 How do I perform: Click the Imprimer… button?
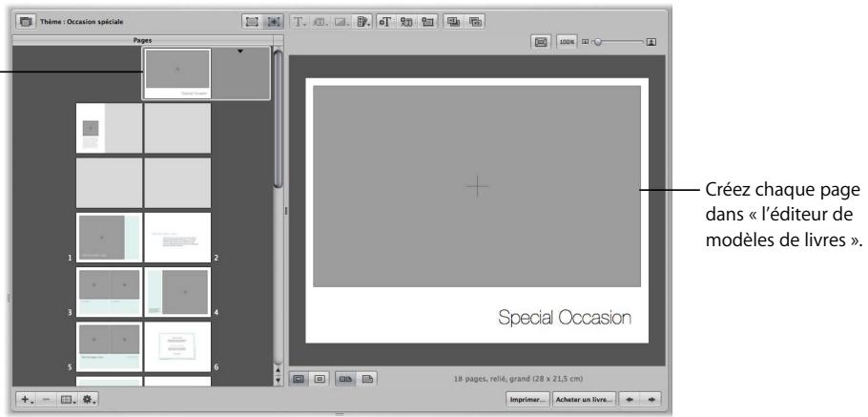[x=528, y=399]
